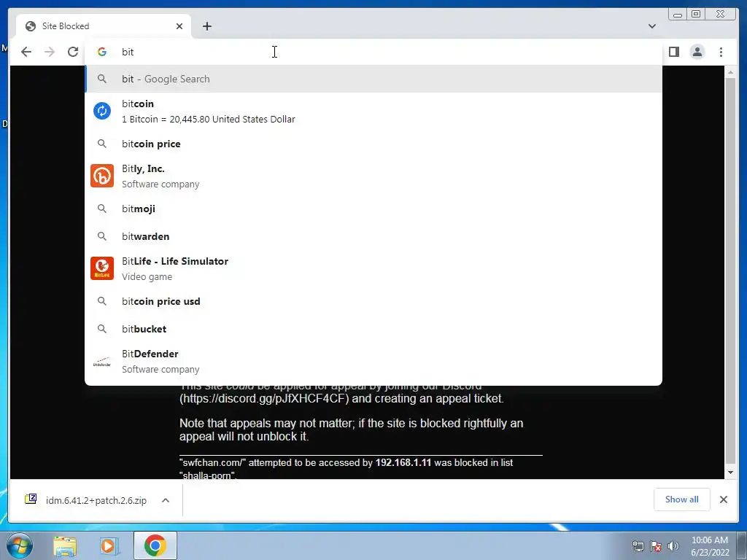The image size is (747, 560).
Task: Close the Site Blocked tab
Action: (x=179, y=26)
